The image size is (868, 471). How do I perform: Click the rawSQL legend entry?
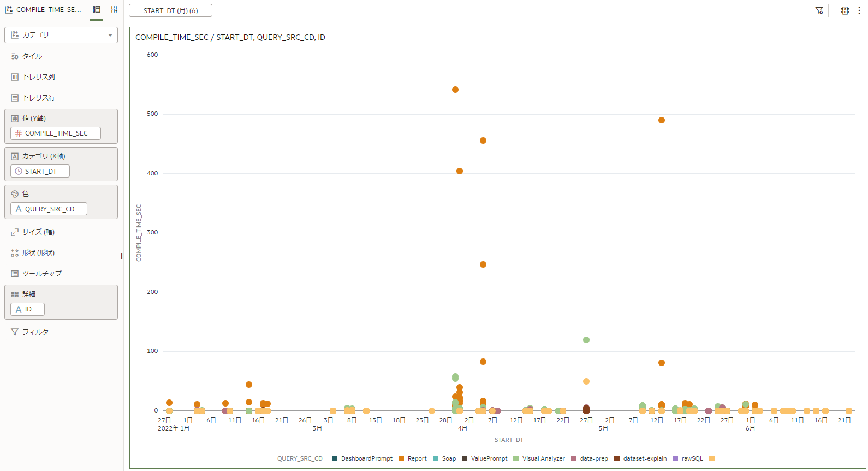point(692,458)
